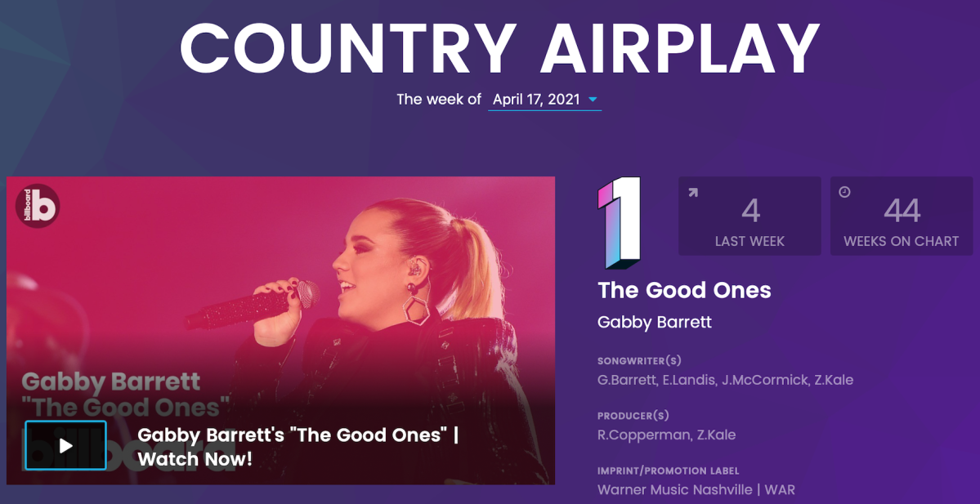Play the Gabby Barrett video
The height and width of the screenshot is (504, 980).
click(65, 445)
